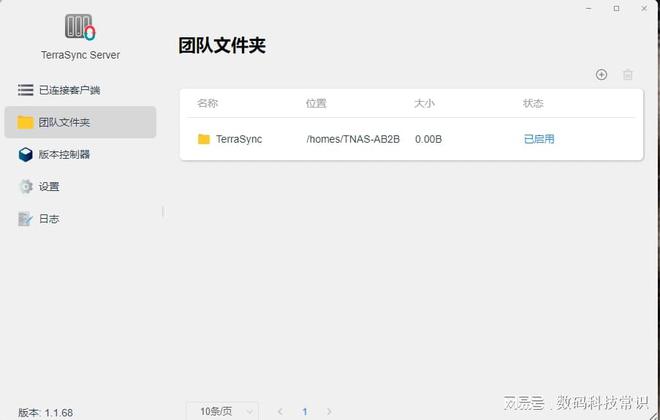Close the TerraSync Server window
The image size is (660, 420).
pos(644,8)
